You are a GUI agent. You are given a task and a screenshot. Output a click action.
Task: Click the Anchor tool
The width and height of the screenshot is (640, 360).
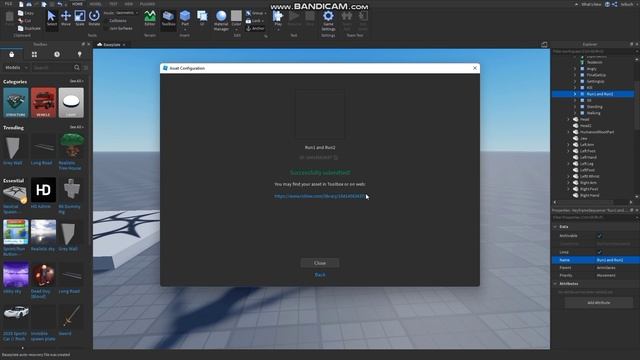click(x=255, y=29)
